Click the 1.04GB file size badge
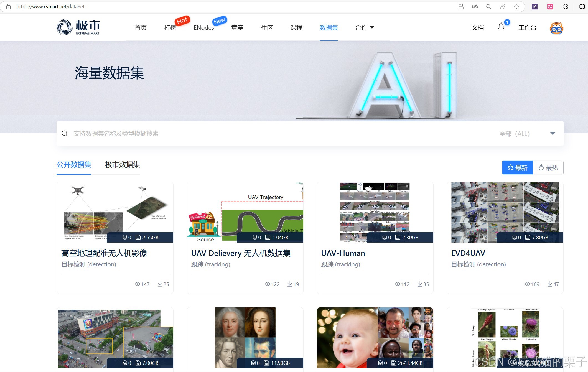Screen dimensions: 588x372 click(x=277, y=237)
